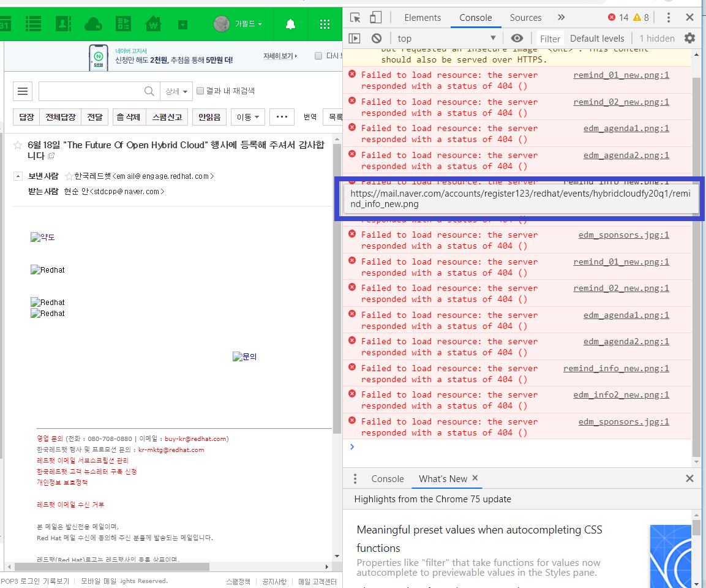Toggle the console sidebar icon
The image size is (706, 588).
click(355, 38)
